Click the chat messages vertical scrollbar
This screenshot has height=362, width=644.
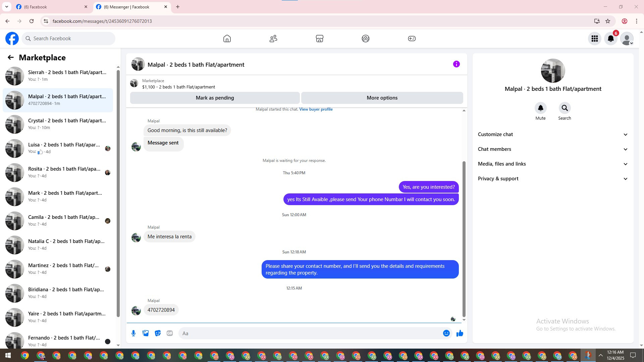click(464, 238)
